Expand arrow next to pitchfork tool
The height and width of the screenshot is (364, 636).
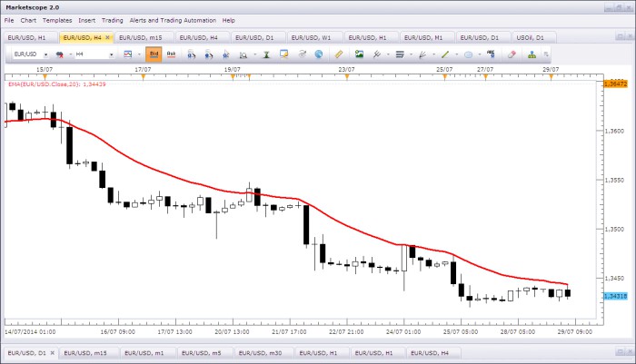click(388, 54)
